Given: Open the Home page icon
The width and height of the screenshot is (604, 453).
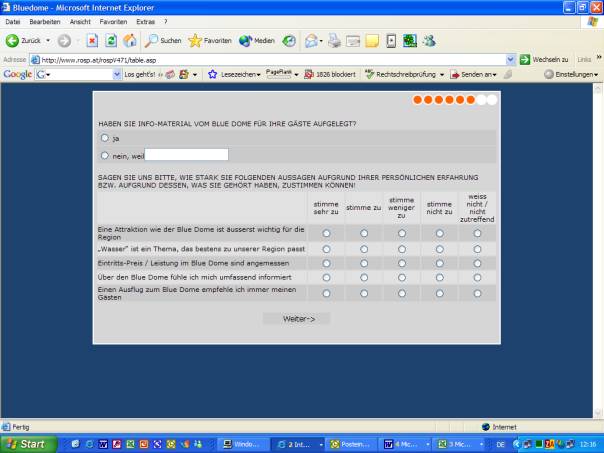Looking at the screenshot, I should (x=130, y=40).
